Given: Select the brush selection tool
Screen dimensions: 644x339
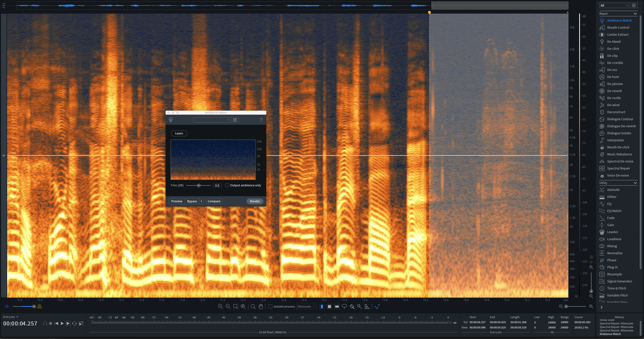Looking at the screenshot, I should click(x=352, y=307).
